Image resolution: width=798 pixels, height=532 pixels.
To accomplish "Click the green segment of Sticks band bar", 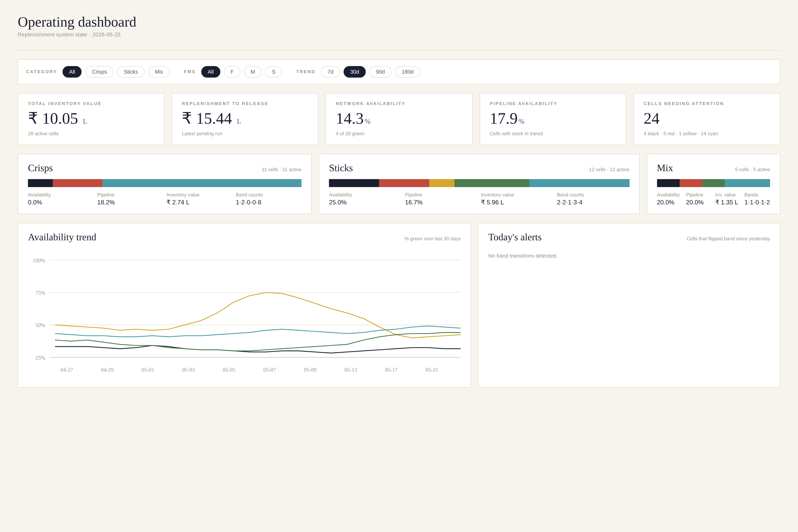I will (492, 183).
